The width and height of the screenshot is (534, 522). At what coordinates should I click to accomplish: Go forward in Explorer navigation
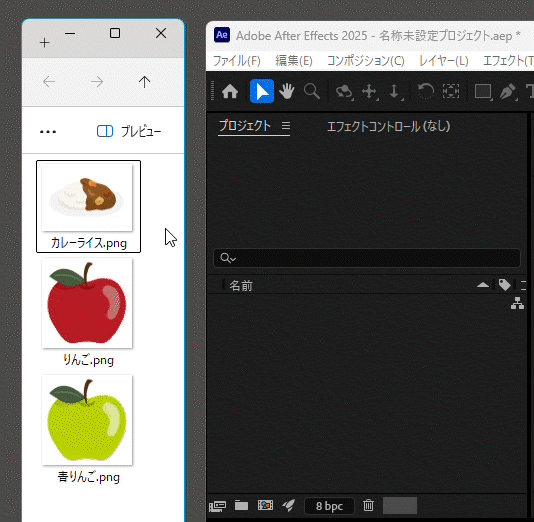[97, 82]
